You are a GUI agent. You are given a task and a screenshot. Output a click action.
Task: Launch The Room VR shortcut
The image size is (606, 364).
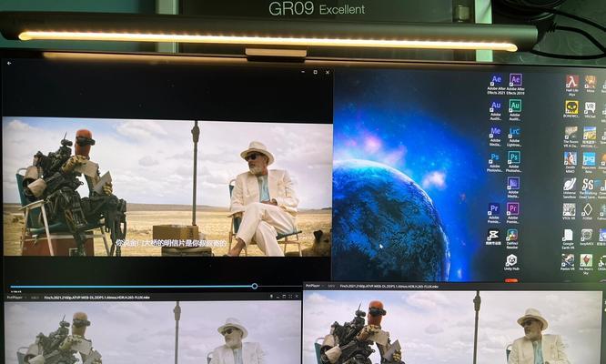[571, 136]
